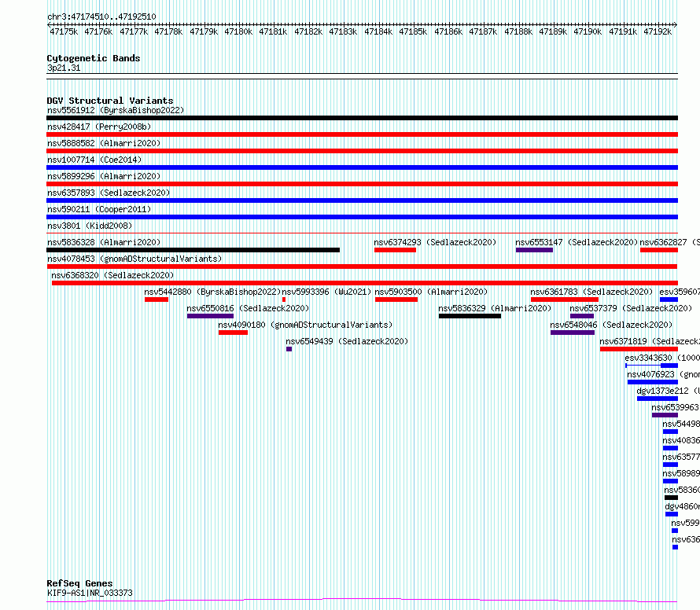Open the nsv5888582 (Almarri2020) variant
This screenshot has height=610, width=700.
click(104, 143)
